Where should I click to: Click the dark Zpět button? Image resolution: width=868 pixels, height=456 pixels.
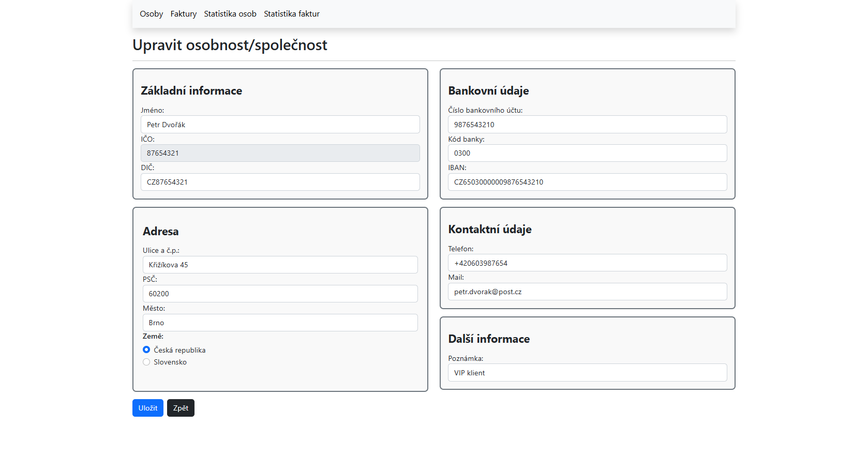tap(181, 408)
